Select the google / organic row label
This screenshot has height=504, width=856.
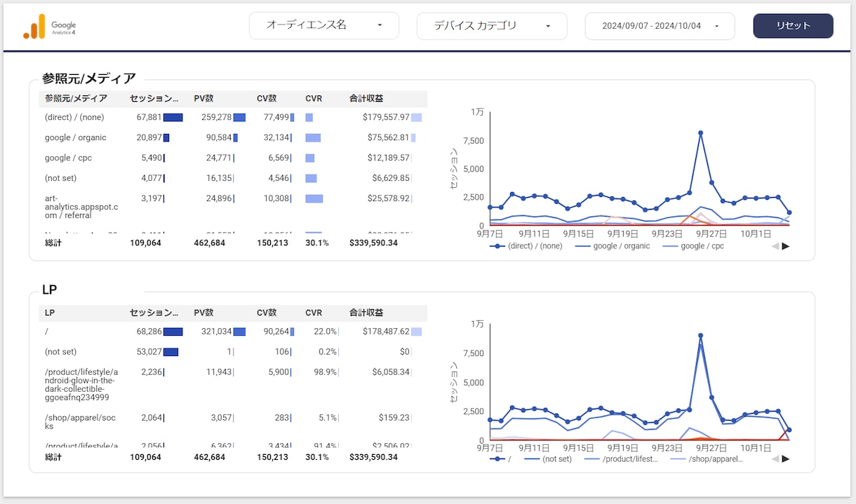click(x=76, y=138)
